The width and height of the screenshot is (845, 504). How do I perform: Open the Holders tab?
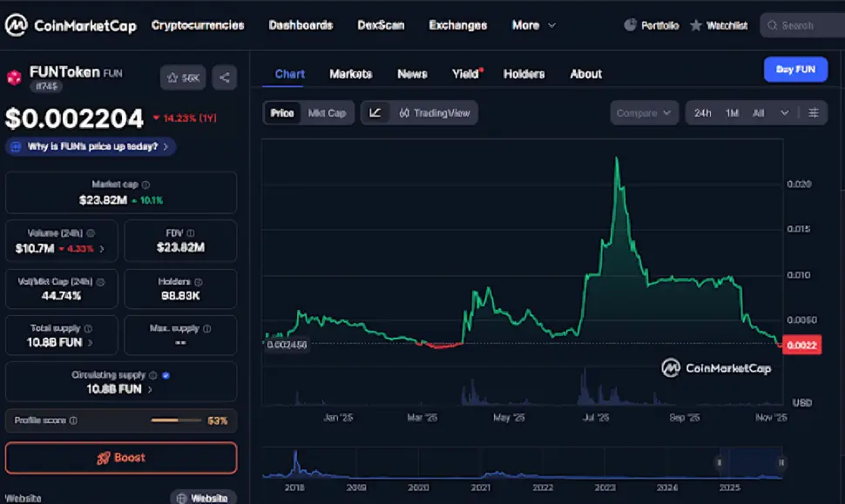click(x=524, y=74)
